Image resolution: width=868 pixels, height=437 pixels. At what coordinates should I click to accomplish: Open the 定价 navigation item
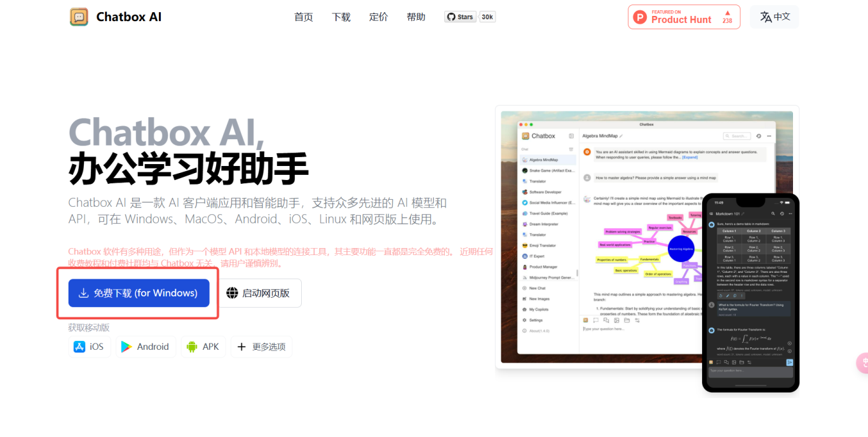[379, 17]
